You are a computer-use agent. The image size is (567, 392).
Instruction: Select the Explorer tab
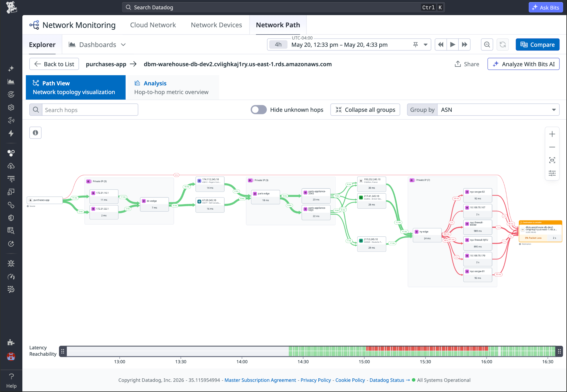point(42,45)
